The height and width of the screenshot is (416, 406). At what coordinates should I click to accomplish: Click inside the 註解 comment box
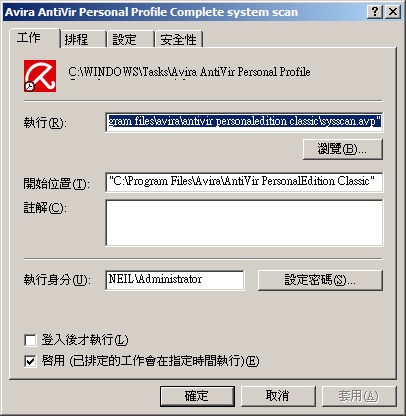(x=244, y=223)
